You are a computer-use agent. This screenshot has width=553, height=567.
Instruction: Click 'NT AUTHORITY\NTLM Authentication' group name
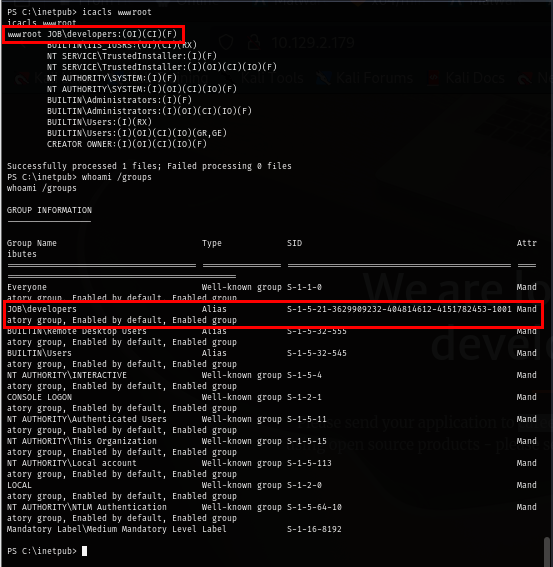(87, 507)
